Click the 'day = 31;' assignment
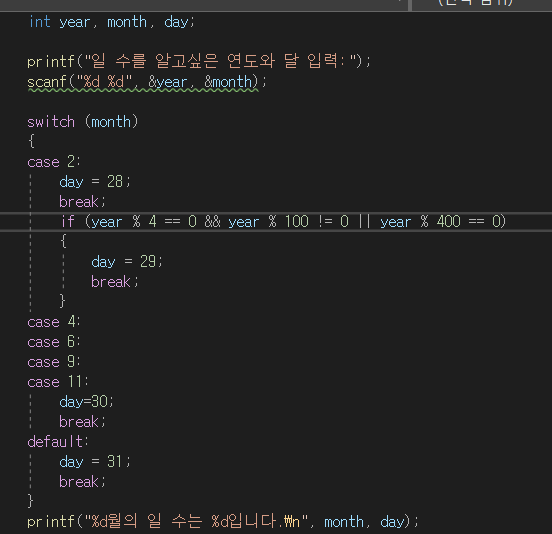This screenshot has width=552, height=534. (x=95, y=461)
